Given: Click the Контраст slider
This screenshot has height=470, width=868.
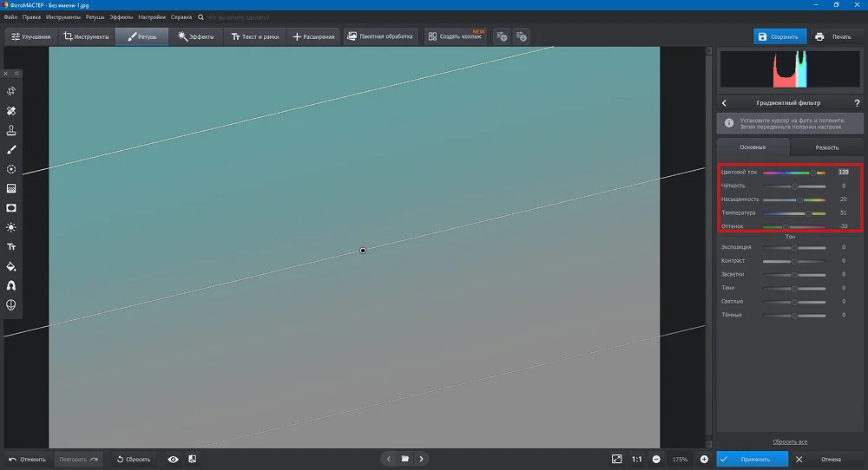Looking at the screenshot, I should (x=794, y=261).
